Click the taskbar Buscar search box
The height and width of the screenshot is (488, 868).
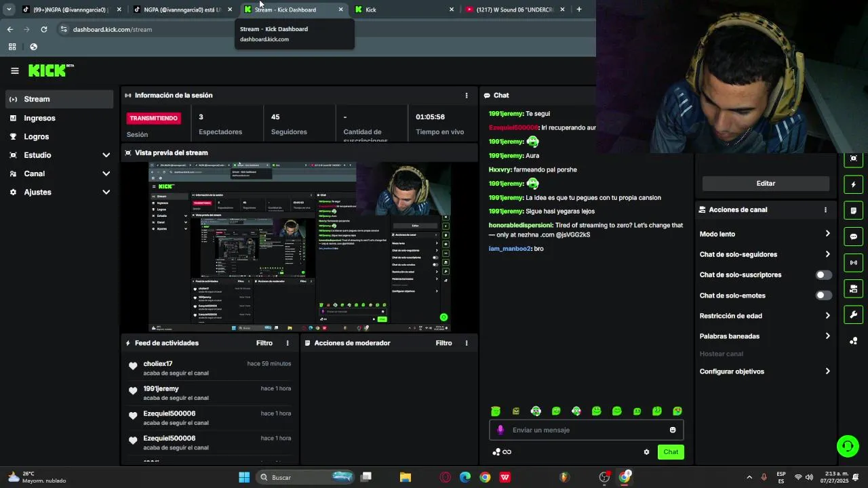pyautogui.click(x=307, y=477)
